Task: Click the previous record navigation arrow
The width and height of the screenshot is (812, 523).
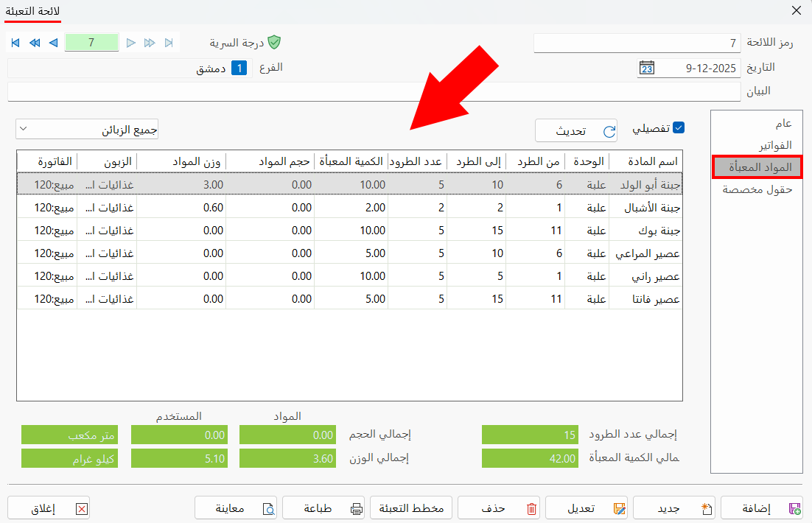Action: (52, 43)
